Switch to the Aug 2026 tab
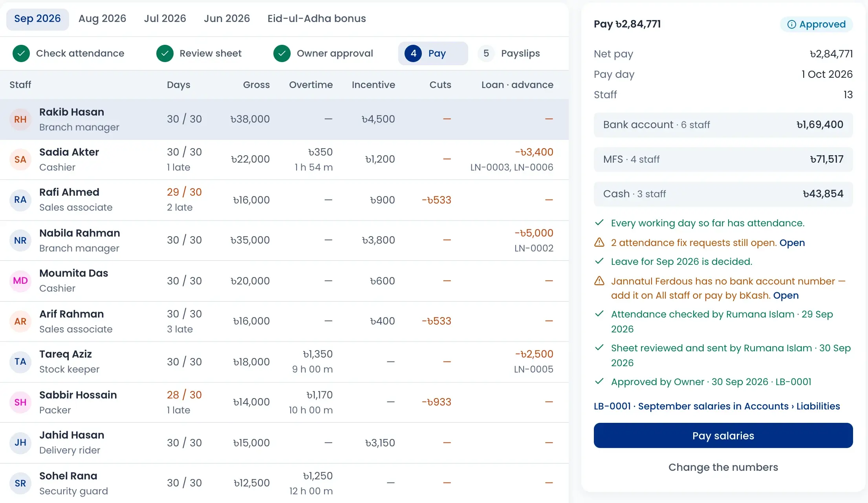Image resolution: width=868 pixels, height=503 pixels. [x=102, y=18]
